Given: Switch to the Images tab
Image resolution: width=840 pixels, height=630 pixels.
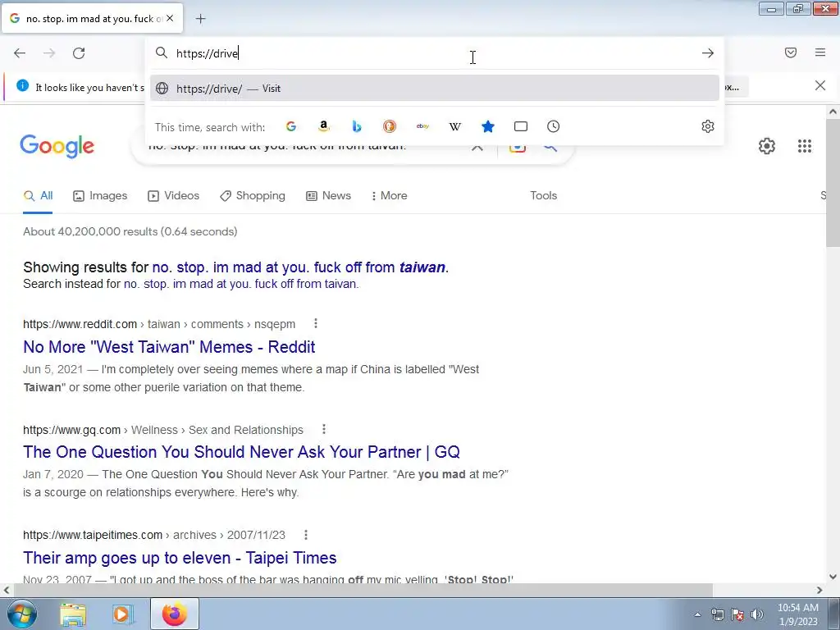Looking at the screenshot, I should click(x=100, y=195).
